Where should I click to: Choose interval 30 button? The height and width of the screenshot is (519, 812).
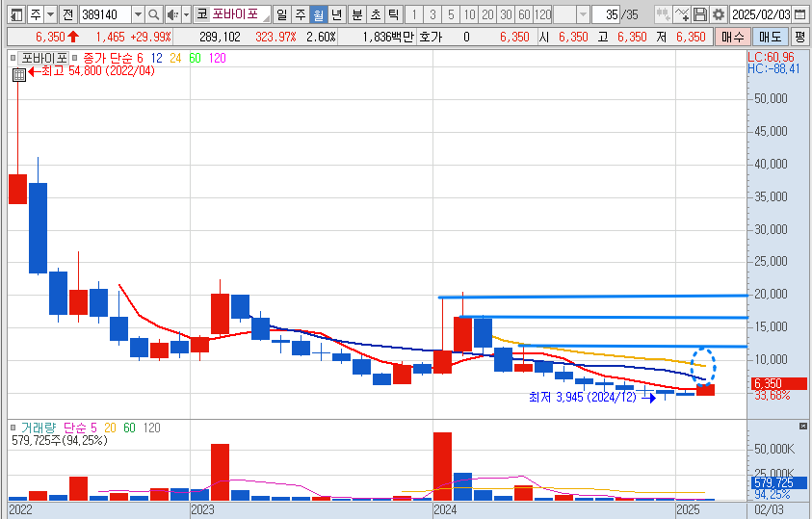tap(506, 14)
